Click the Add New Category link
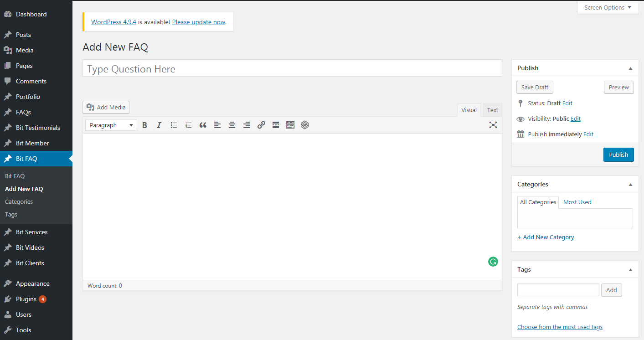 [x=546, y=237]
